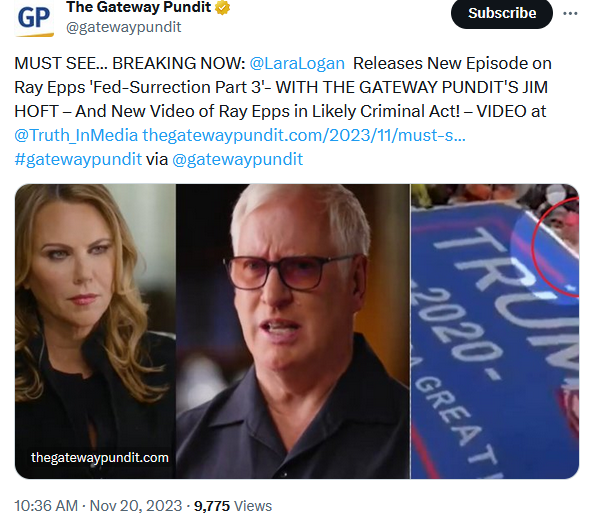Click the woman's photo in link card
Screen dimensions: 594x530
[x=95, y=331]
